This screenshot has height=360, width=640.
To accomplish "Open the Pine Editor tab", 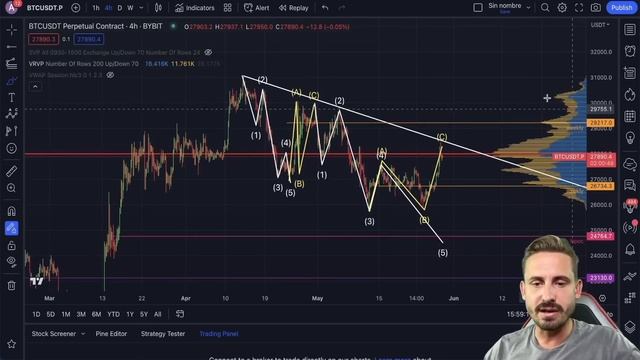I will tap(111, 334).
